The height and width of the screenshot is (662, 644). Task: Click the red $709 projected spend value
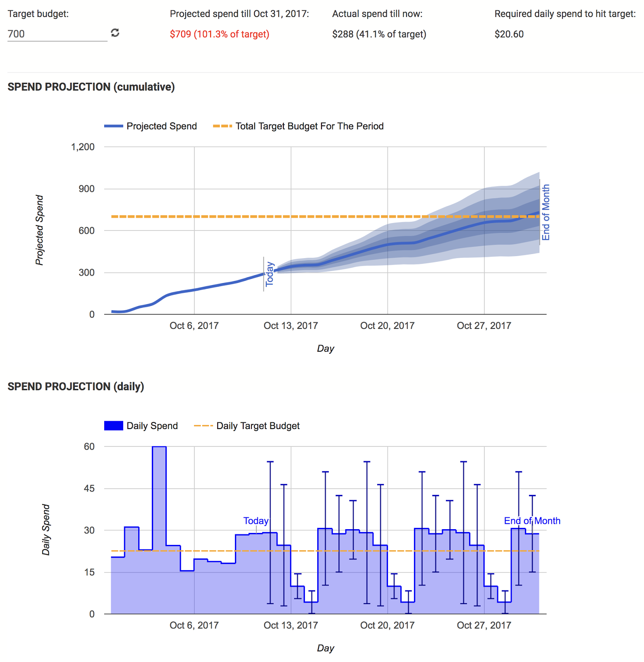219,34
